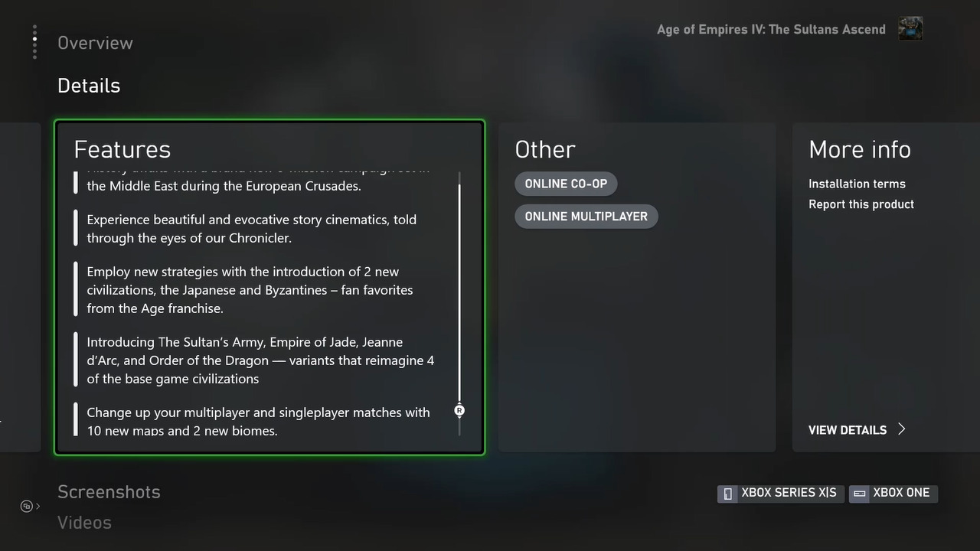Click the game thumbnail icon beside the title
This screenshot has width=980, height=551.
pos(910,29)
